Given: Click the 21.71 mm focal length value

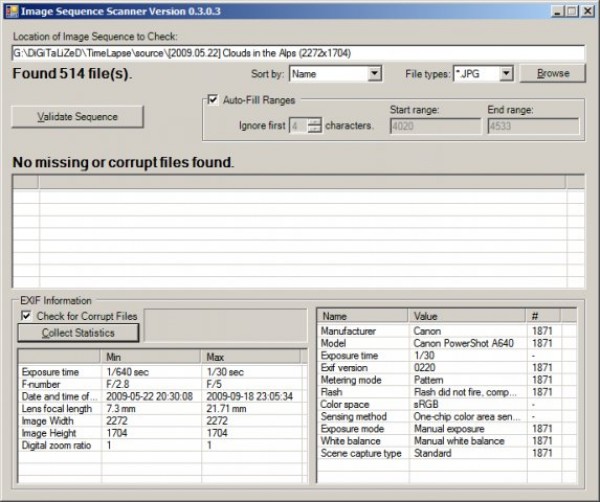Looking at the screenshot, I should (x=226, y=409).
